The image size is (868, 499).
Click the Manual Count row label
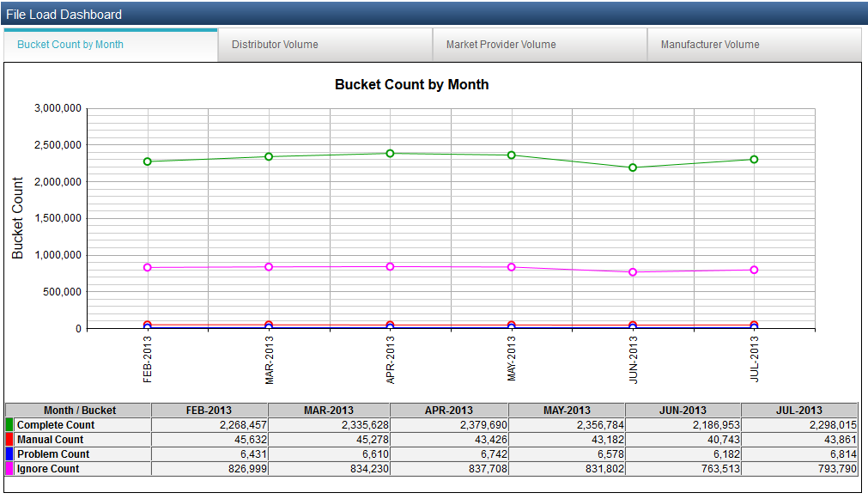click(x=50, y=439)
